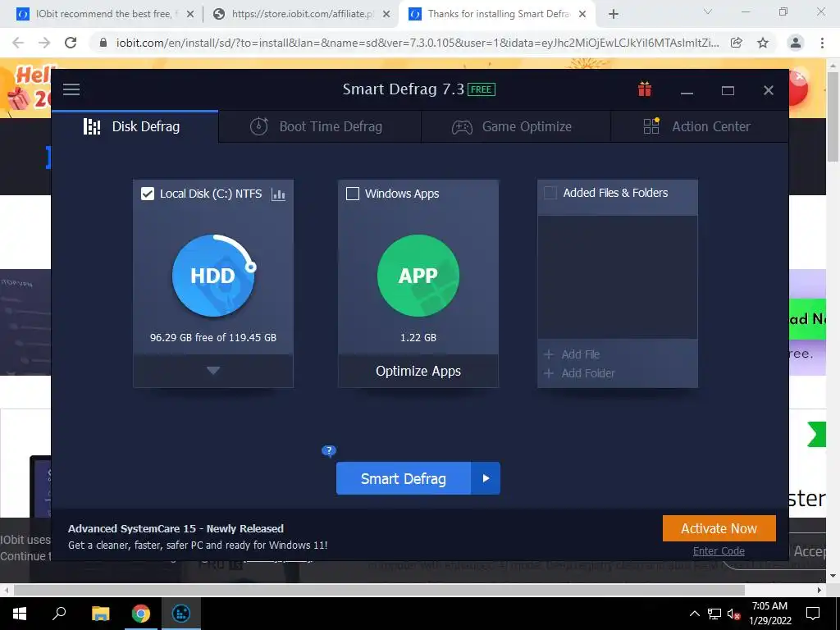This screenshot has height=630, width=840.
Task: Click the red gift box icon
Action: (645, 89)
